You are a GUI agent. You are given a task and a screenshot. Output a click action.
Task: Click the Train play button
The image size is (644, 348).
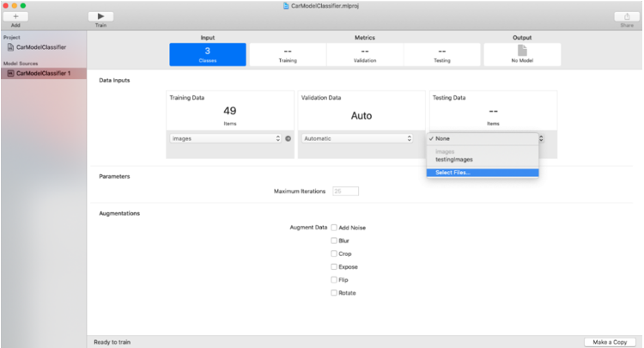(100, 16)
